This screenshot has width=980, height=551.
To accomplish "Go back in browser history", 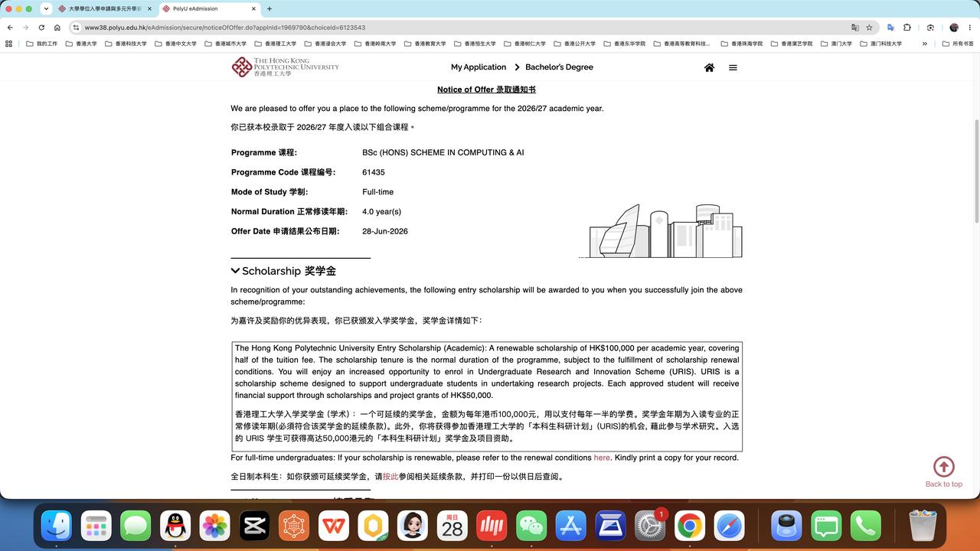I will (10, 28).
